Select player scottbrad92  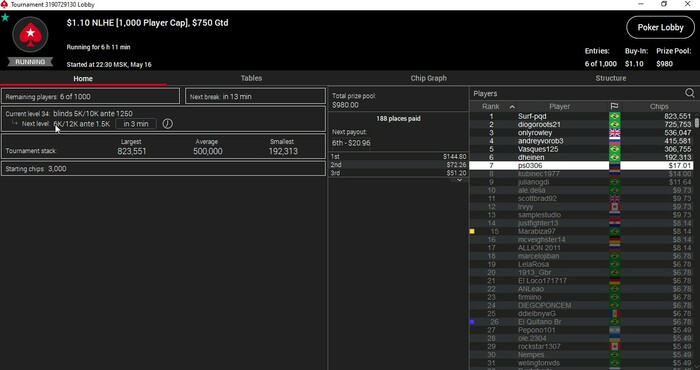[581, 199]
